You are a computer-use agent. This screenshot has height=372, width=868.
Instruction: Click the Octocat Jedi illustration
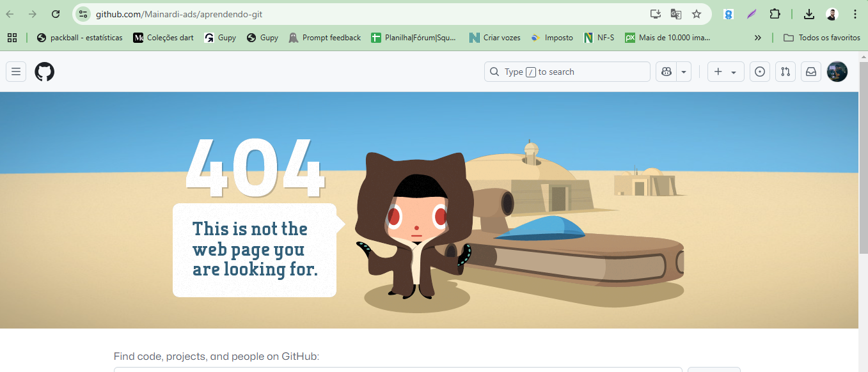click(416, 225)
